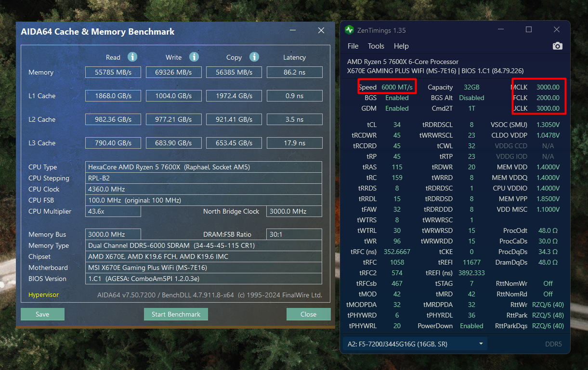This screenshot has height=370, width=588.
Task: Open the A2 memory module dropdown
Action: [x=415, y=344]
